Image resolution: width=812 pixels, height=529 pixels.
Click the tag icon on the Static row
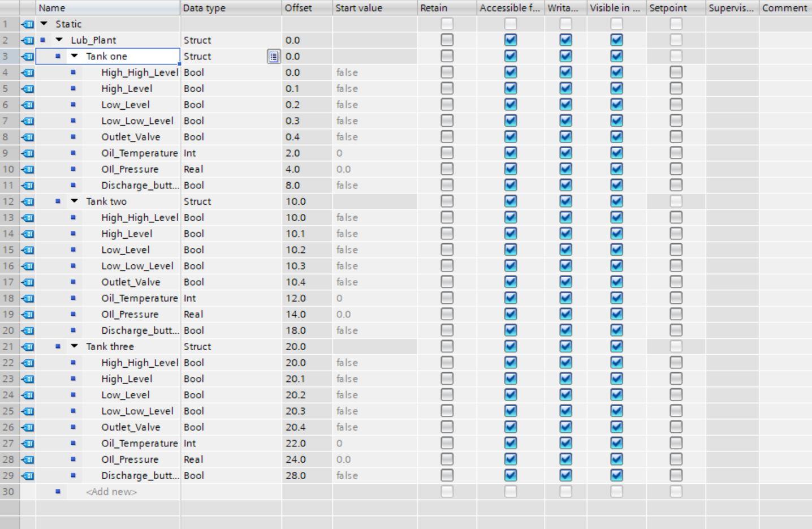(27, 24)
